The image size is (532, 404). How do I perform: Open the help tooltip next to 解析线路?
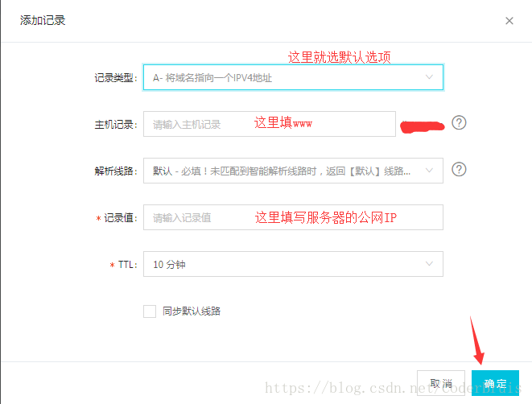(459, 170)
